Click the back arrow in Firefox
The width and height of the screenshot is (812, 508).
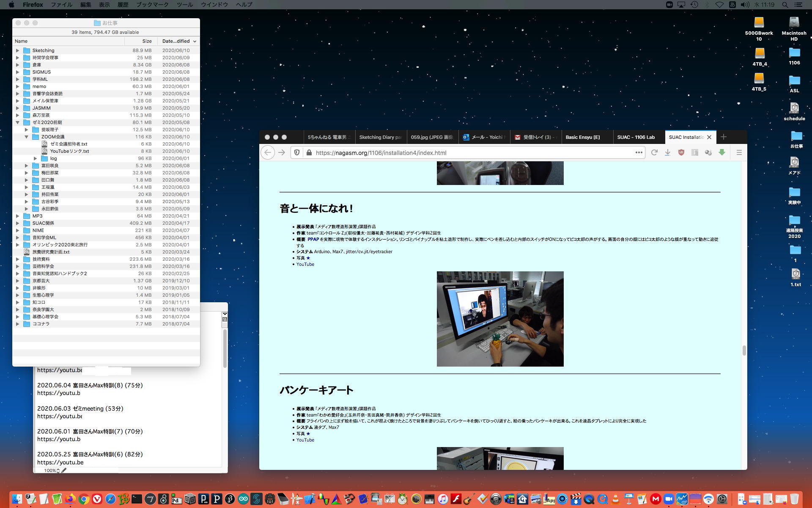coord(268,152)
